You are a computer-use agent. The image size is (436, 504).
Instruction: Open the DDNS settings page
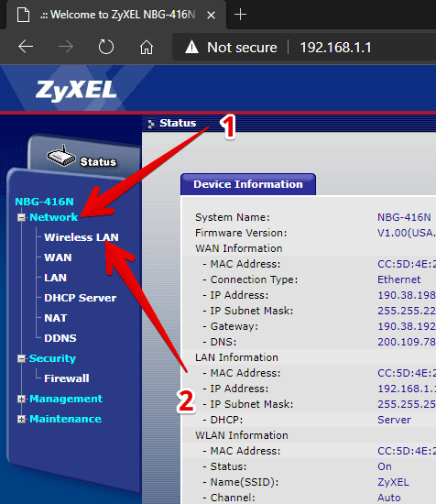tap(60, 338)
